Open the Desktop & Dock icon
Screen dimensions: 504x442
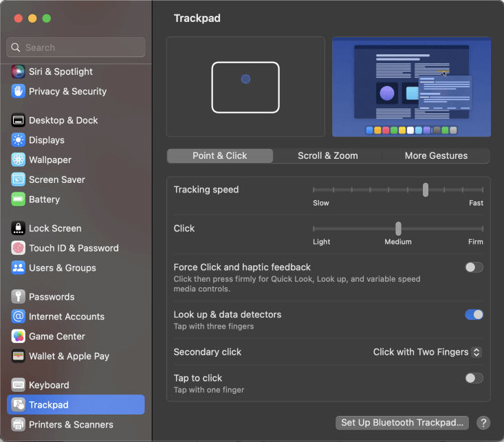[19, 120]
